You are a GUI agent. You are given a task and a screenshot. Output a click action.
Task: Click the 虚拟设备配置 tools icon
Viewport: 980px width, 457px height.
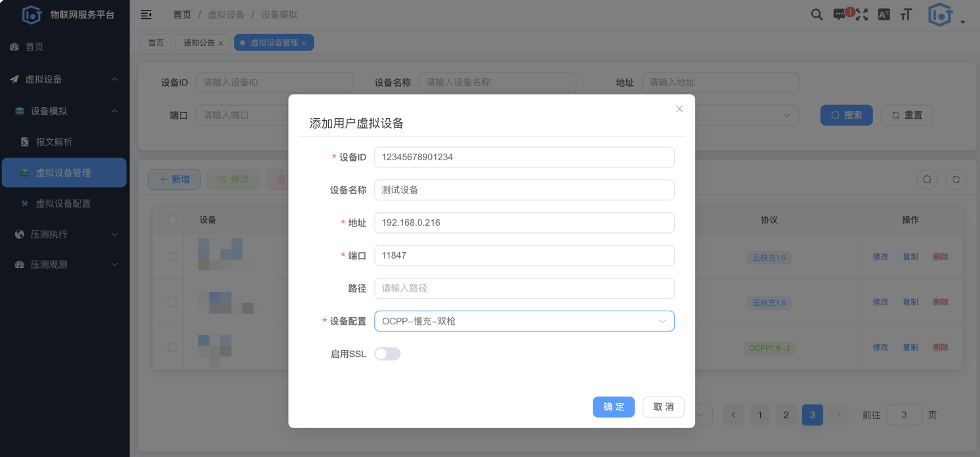click(25, 204)
